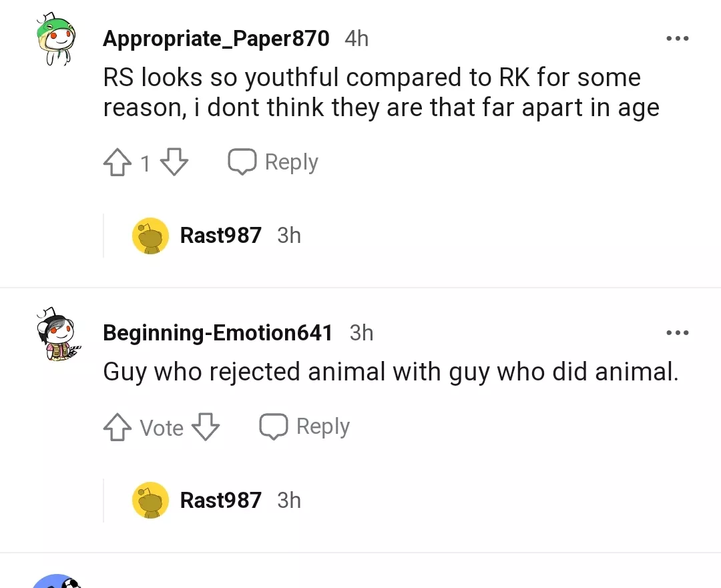This screenshot has width=721, height=588.
Task: Reply to the youthful RS comparison comment
Action: tap(290, 161)
